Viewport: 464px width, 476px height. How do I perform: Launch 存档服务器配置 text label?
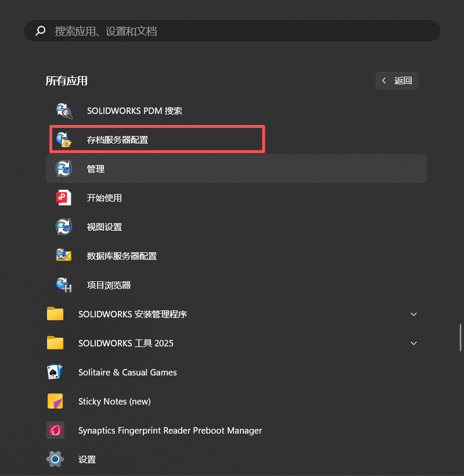118,139
